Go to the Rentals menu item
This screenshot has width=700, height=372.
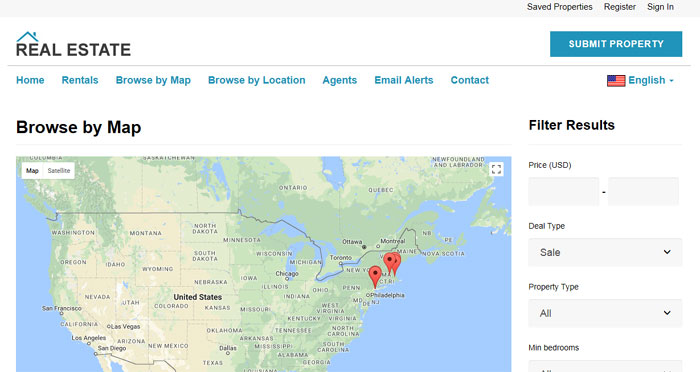[80, 80]
